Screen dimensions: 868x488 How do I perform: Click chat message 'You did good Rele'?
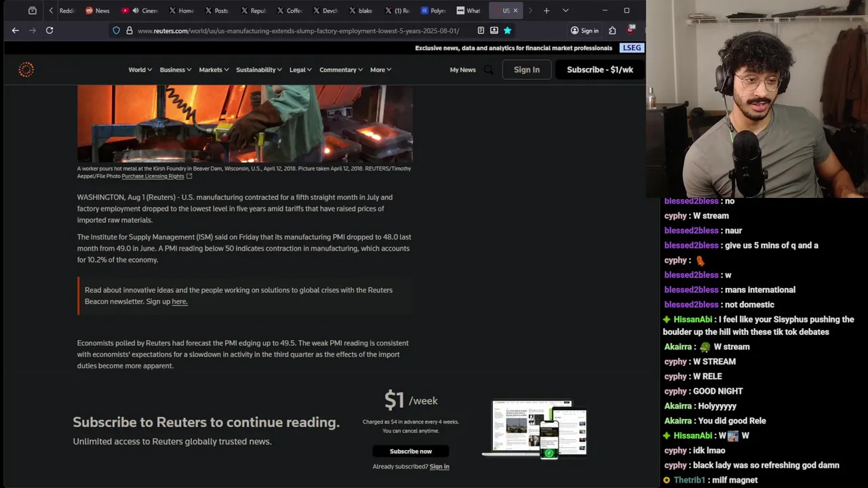pyautogui.click(x=732, y=421)
